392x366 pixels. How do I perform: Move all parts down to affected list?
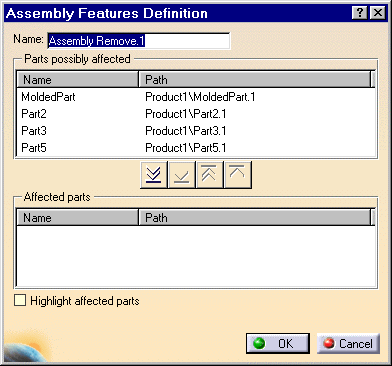coord(154,175)
